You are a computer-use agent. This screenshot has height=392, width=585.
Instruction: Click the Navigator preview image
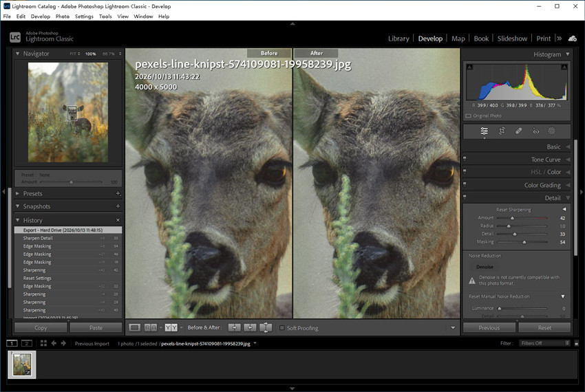click(68, 112)
